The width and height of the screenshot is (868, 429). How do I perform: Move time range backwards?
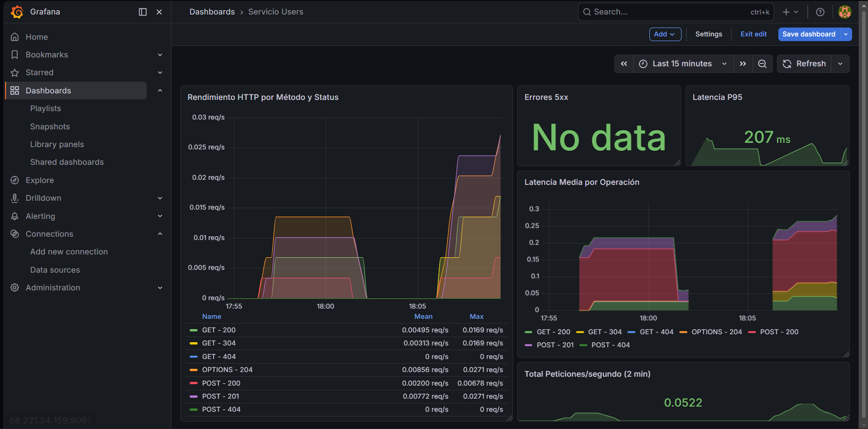click(x=624, y=64)
